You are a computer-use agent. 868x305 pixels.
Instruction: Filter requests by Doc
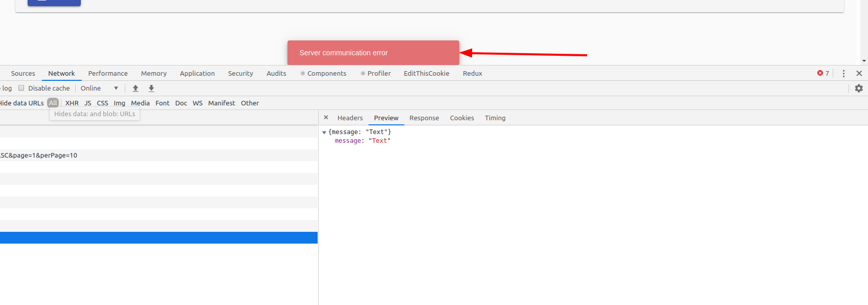pyautogui.click(x=181, y=103)
